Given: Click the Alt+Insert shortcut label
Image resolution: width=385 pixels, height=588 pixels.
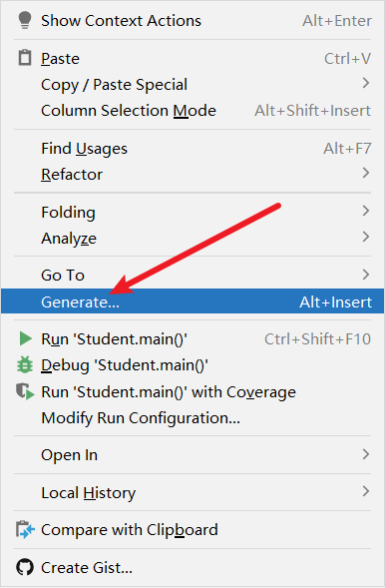Looking at the screenshot, I should [x=335, y=301].
